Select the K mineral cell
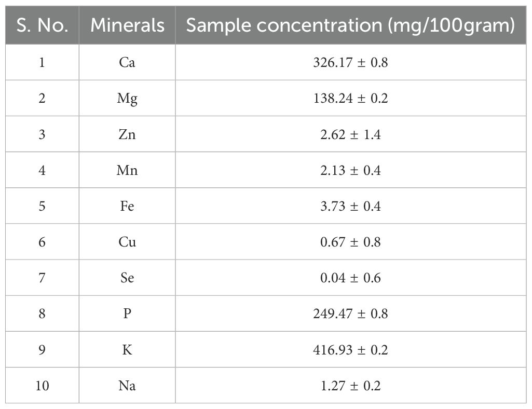532x409 pixels. coord(127,350)
